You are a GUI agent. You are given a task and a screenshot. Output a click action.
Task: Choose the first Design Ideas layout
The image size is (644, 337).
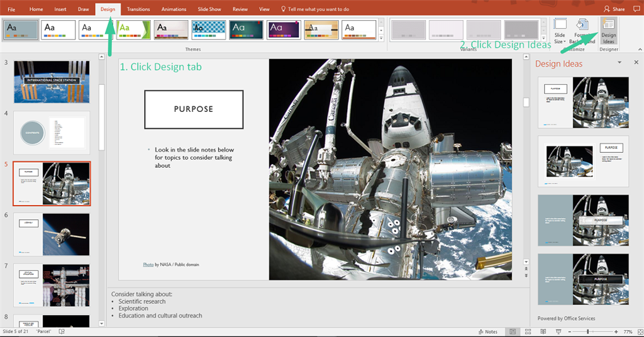tap(583, 102)
